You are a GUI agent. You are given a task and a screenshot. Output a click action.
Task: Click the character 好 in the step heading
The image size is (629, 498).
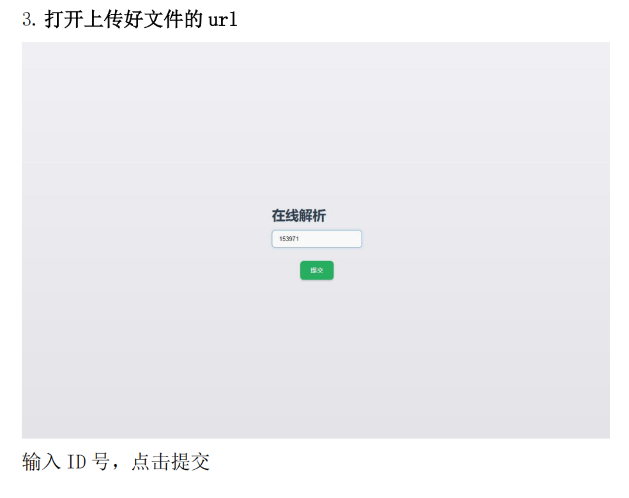pyautogui.click(x=134, y=19)
